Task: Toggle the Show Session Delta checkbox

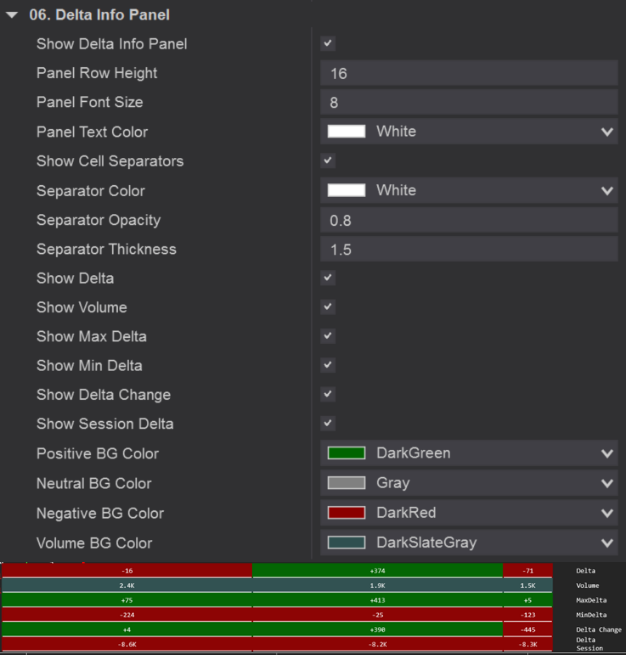Action: point(328,424)
